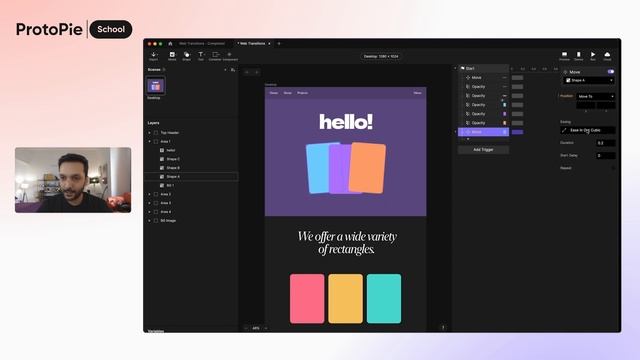
Task: Click Menu in the canvas header
Action: [418, 93]
